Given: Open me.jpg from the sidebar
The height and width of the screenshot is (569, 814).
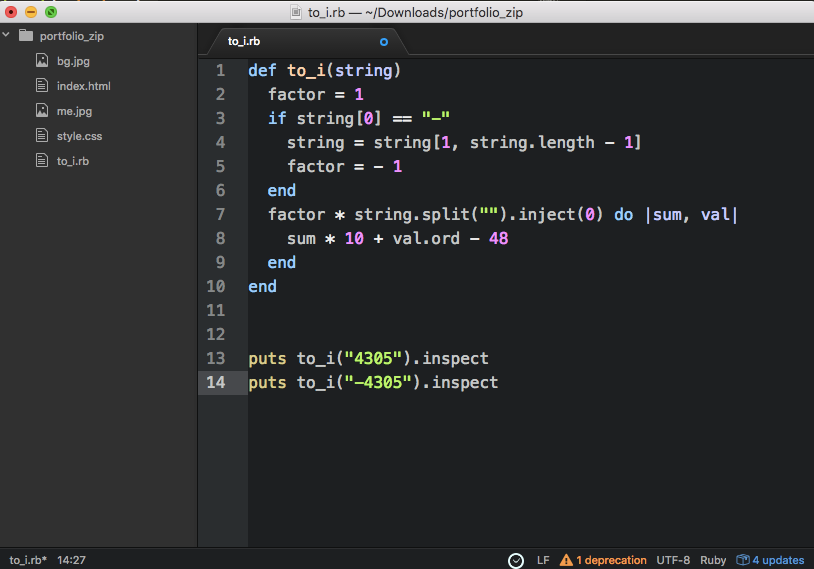Looking at the screenshot, I should [x=74, y=111].
